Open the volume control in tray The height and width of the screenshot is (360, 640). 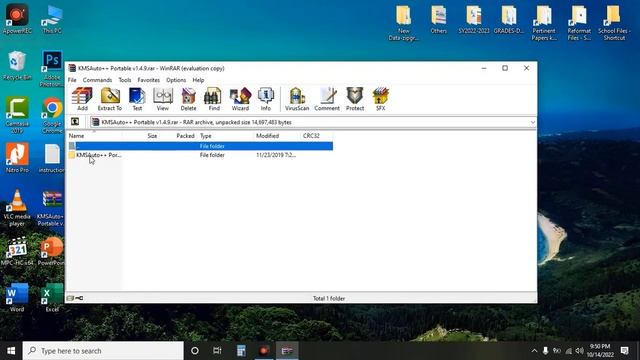pyautogui.click(x=580, y=351)
